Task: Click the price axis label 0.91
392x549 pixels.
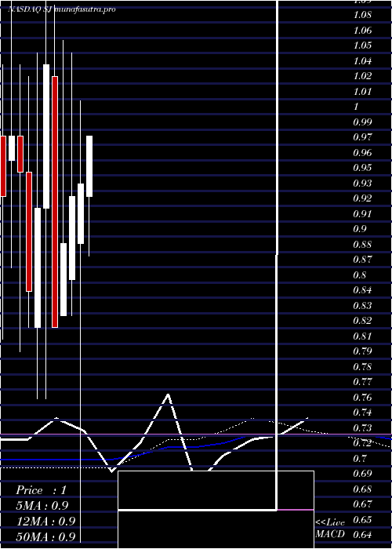Action: 362,213
